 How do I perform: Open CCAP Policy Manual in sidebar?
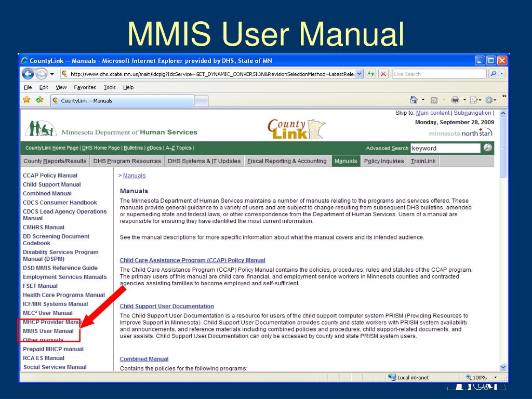pos(50,176)
